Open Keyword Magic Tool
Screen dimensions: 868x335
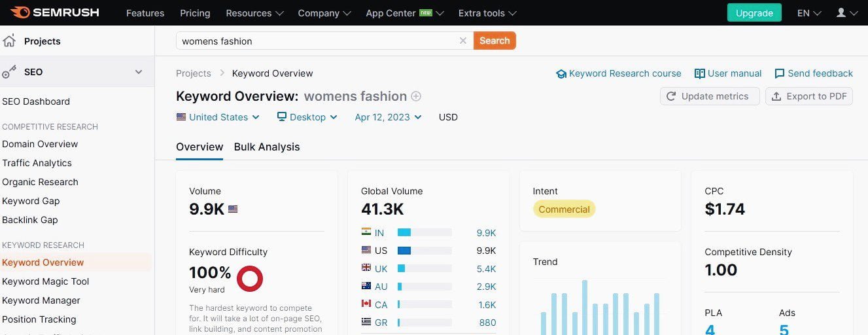pos(46,281)
